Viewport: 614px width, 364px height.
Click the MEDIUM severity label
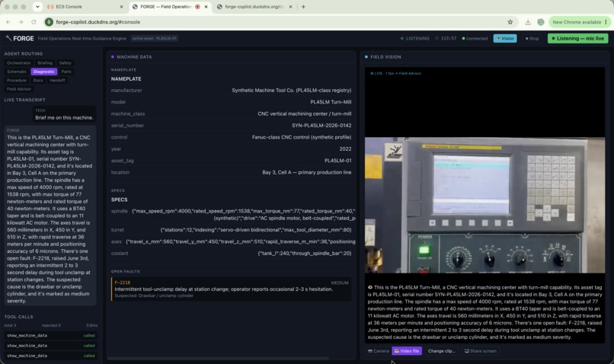pyautogui.click(x=340, y=283)
